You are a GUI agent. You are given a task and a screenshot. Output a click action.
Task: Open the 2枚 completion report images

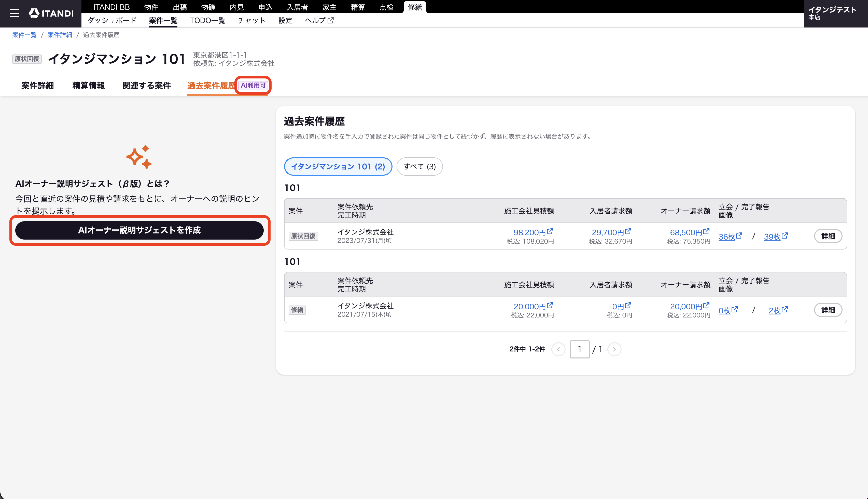[x=778, y=310]
